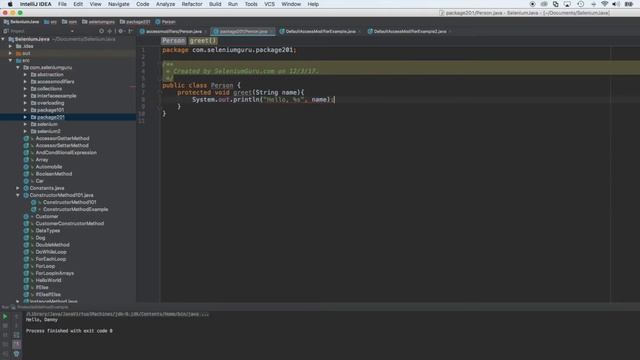The height and width of the screenshot is (360, 640).
Task: Click the HelloWorld class icon in tree
Action: click(27, 280)
